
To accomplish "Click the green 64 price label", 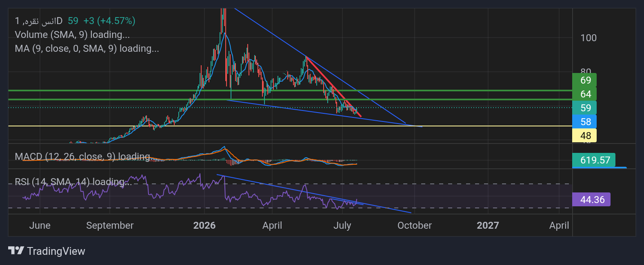I will (584, 94).
